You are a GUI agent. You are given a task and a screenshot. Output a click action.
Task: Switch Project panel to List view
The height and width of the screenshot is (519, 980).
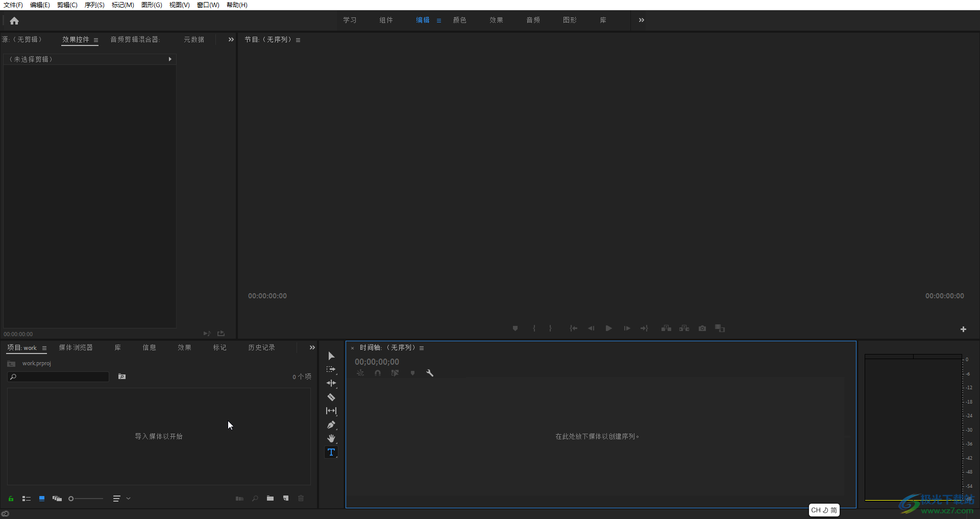pos(27,499)
